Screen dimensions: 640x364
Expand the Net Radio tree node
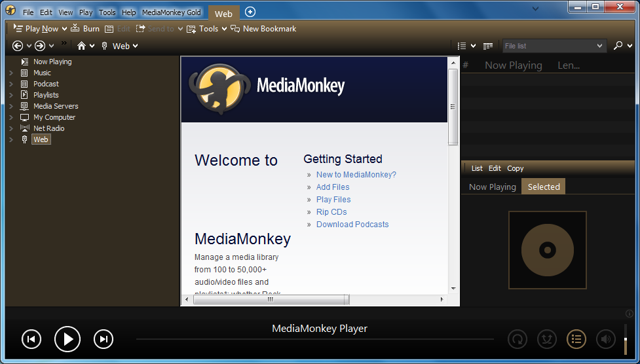(x=11, y=128)
